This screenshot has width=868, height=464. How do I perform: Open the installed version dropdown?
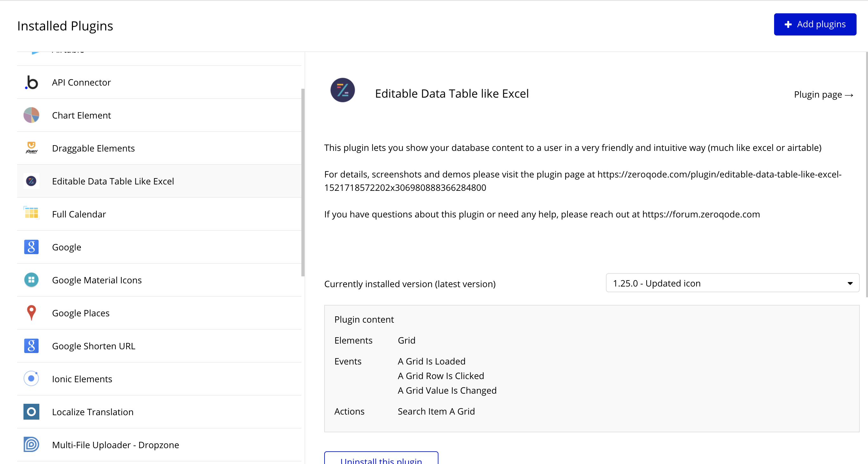point(732,283)
